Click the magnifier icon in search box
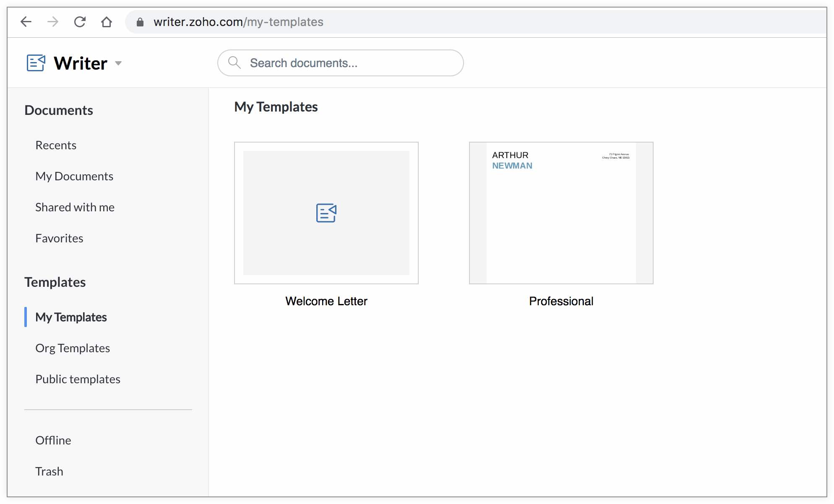The height and width of the screenshot is (504, 834). [234, 63]
